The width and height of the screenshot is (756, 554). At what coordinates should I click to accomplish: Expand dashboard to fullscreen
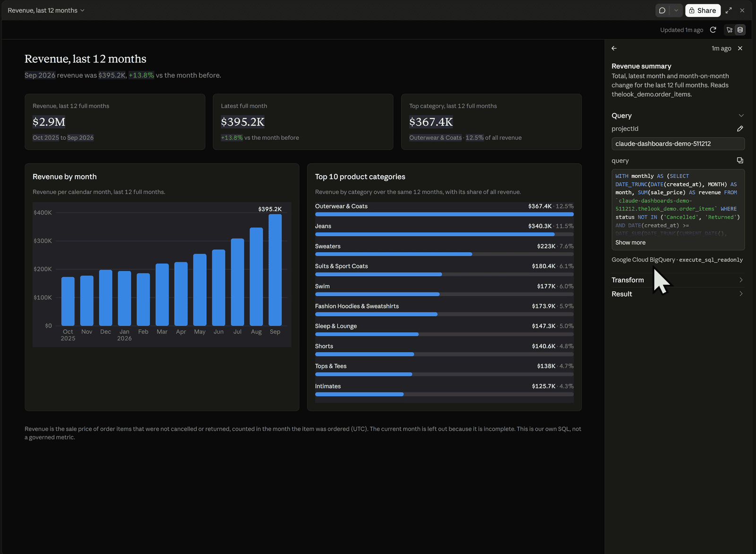click(x=729, y=10)
